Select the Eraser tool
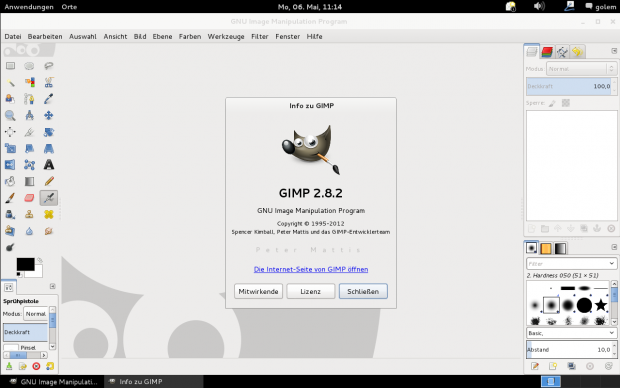The height and width of the screenshot is (388, 620). [29, 198]
